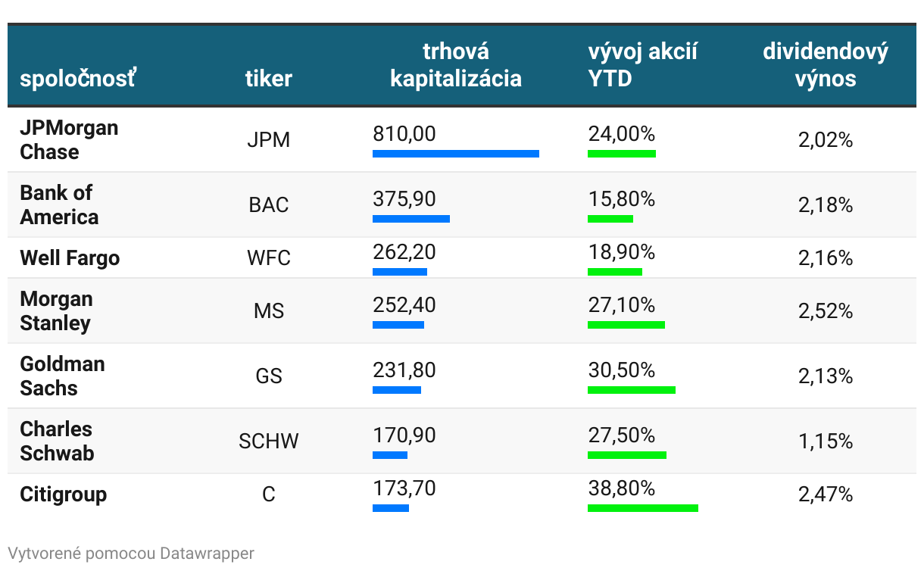
Task: Click the JPMorgan Chase company name
Action: [x=69, y=139]
